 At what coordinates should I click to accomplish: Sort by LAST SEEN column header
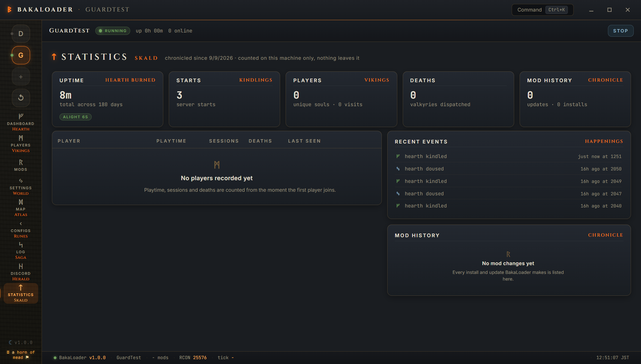pyautogui.click(x=304, y=141)
